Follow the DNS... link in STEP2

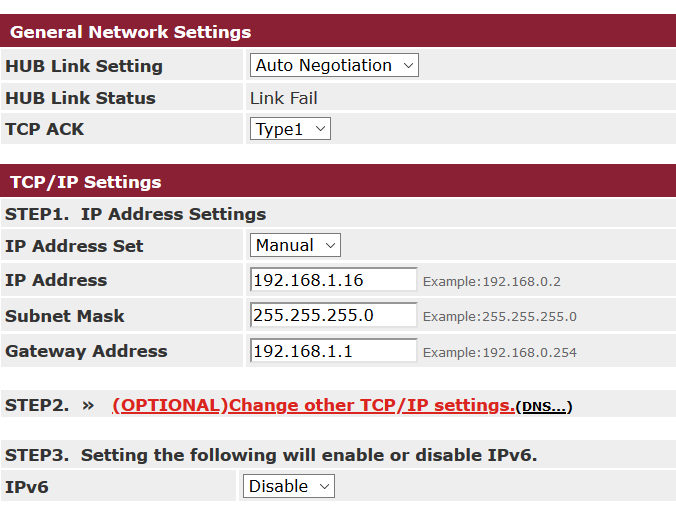(x=543, y=406)
